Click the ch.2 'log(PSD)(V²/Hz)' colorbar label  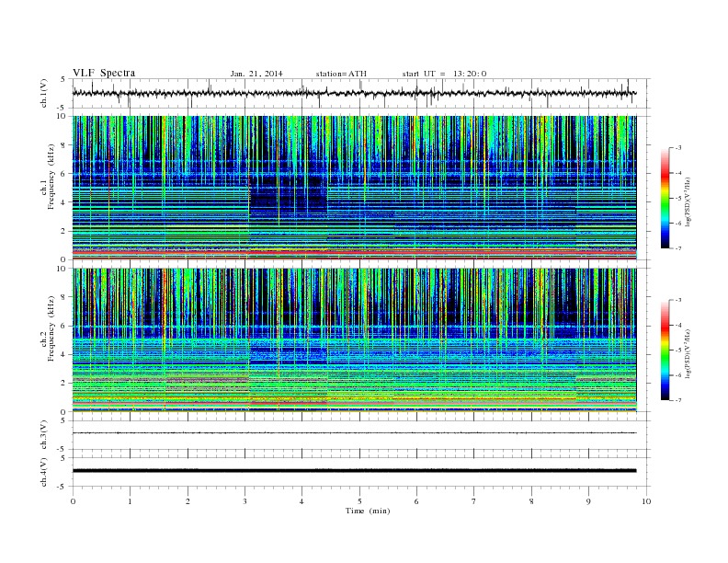pos(688,354)
